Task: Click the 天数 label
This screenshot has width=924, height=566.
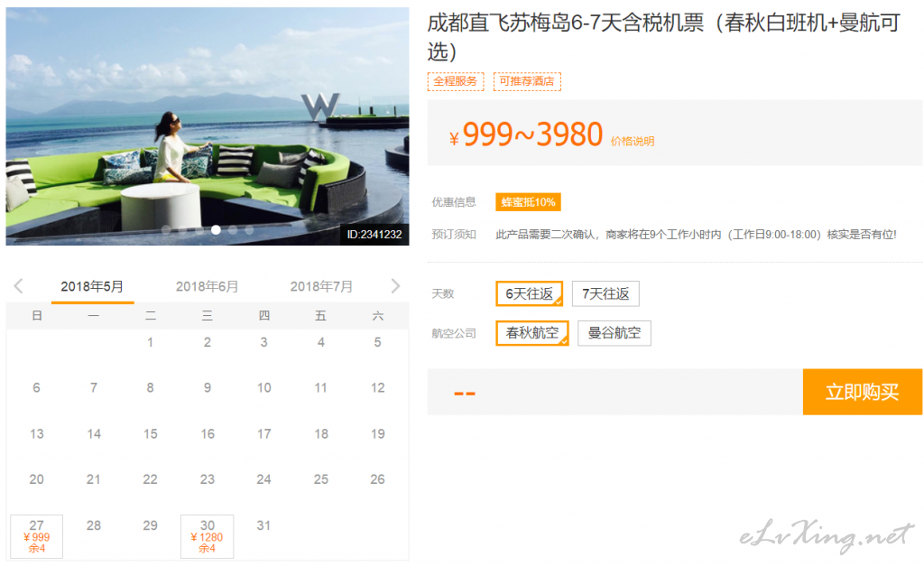Action: click(x=443, y=293)
